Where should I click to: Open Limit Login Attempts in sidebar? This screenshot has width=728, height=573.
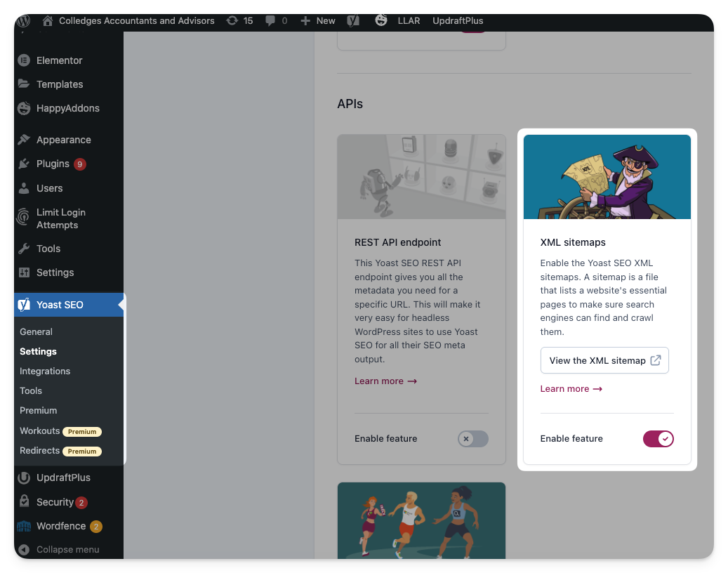pyautogui.click(x=60, y=218)
